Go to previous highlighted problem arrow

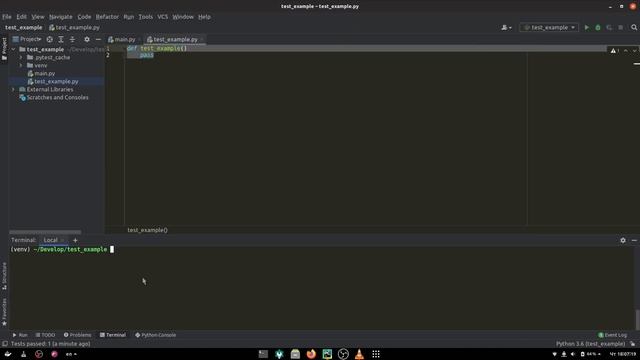[x=626, y=51]
